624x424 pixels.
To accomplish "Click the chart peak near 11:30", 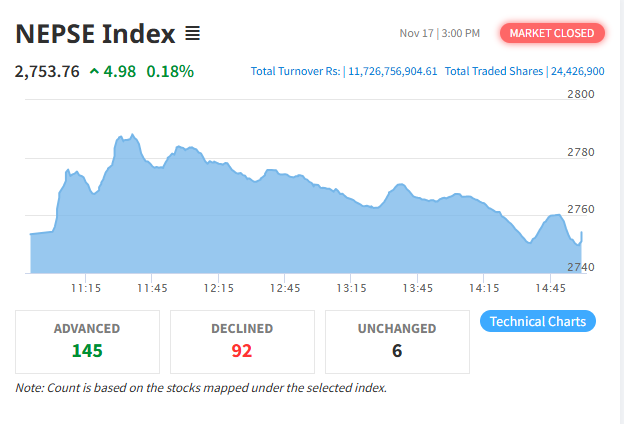I will (127, 136).
